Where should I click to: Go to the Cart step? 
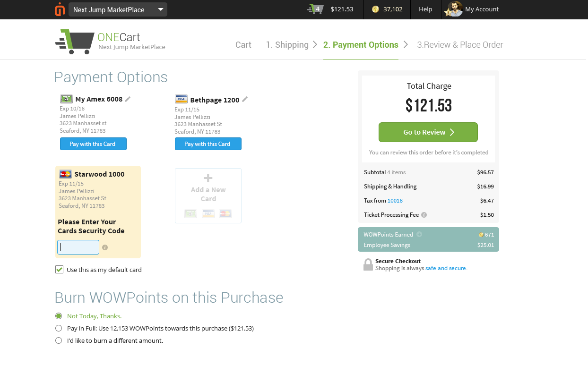[243, 45]
